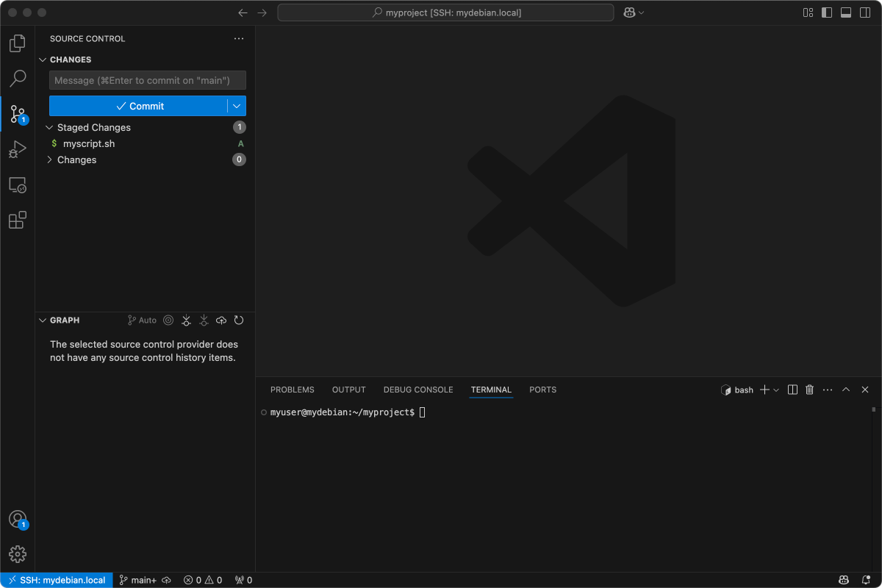Image resolution: width=882 pixels, height=588 pixels.
Task: Expand the Changes group
Action: coord(49,159)
